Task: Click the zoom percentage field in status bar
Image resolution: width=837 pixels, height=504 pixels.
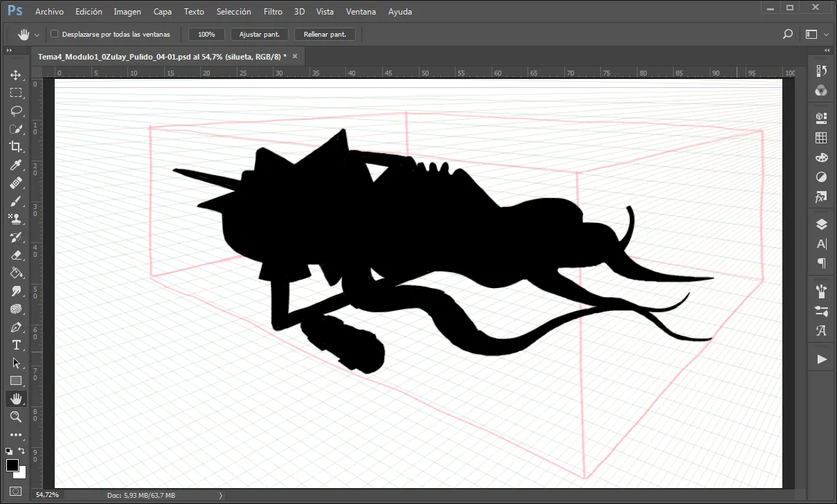Action: tap(48, 496)
